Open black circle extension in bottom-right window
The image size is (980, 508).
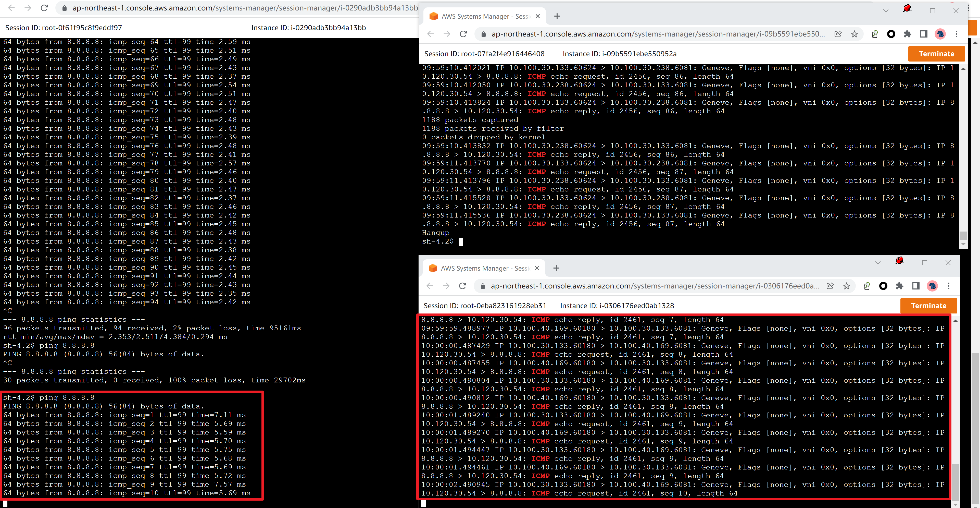click(883, 286)
